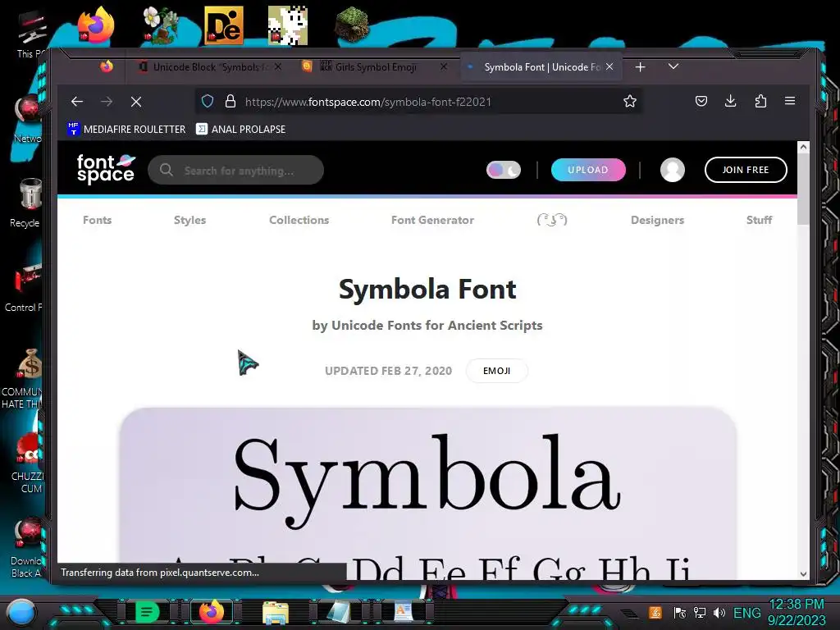This screenshot has height=630, width=840.
Task: Click the UPLOAD button
Action: 588,170
